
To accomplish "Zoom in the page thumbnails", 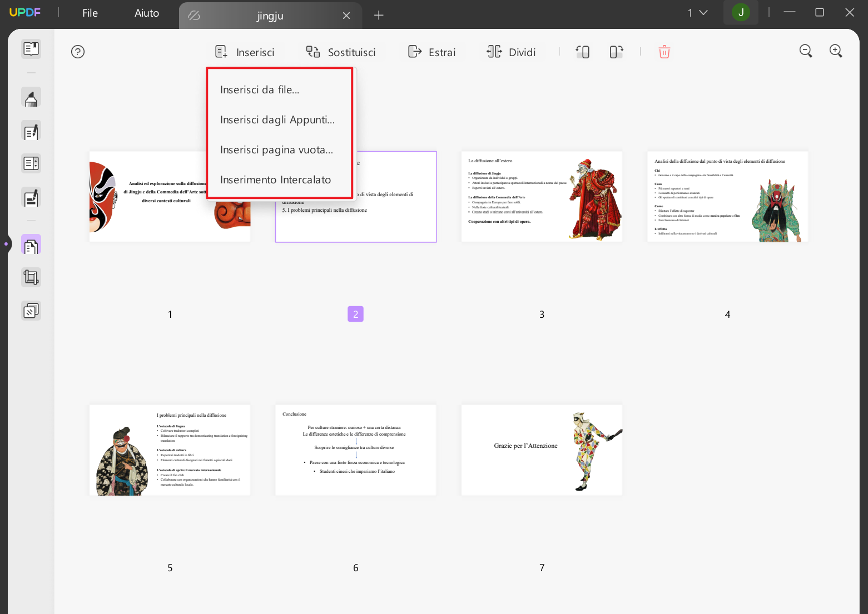I will 836,51.
